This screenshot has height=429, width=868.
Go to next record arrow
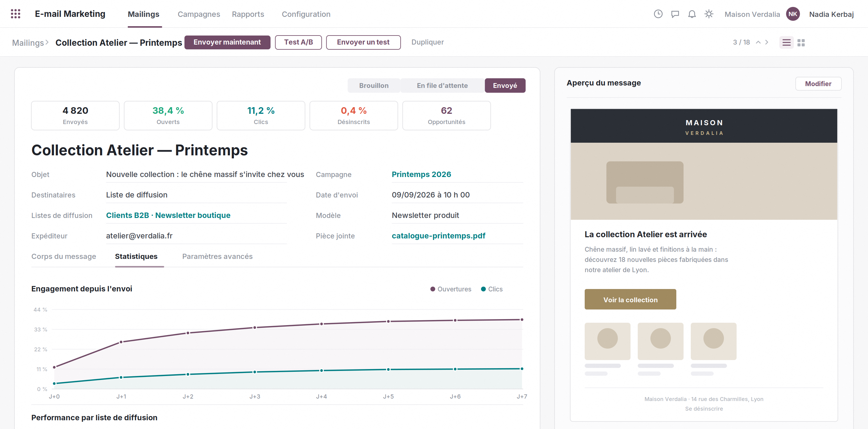click(x=767, y=42)
